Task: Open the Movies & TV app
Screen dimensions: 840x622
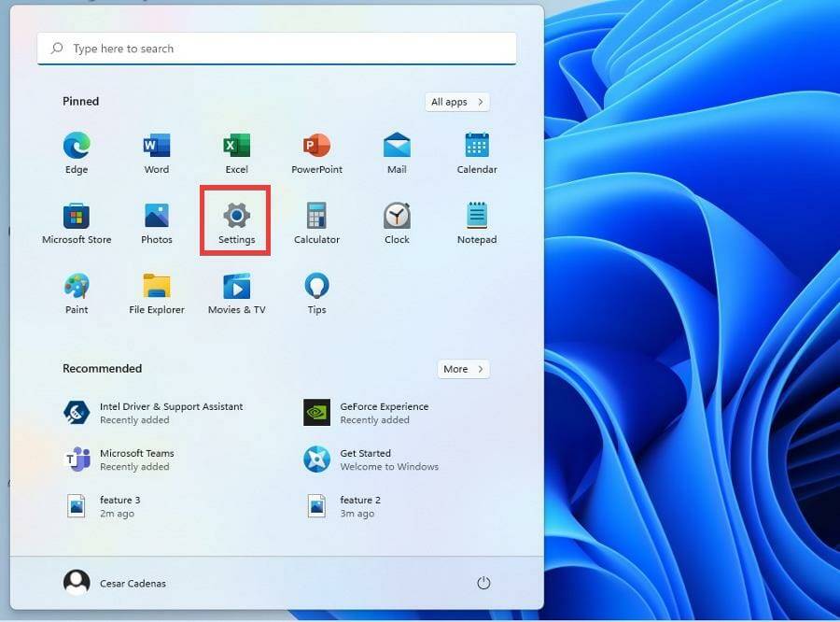Action: 236,288
